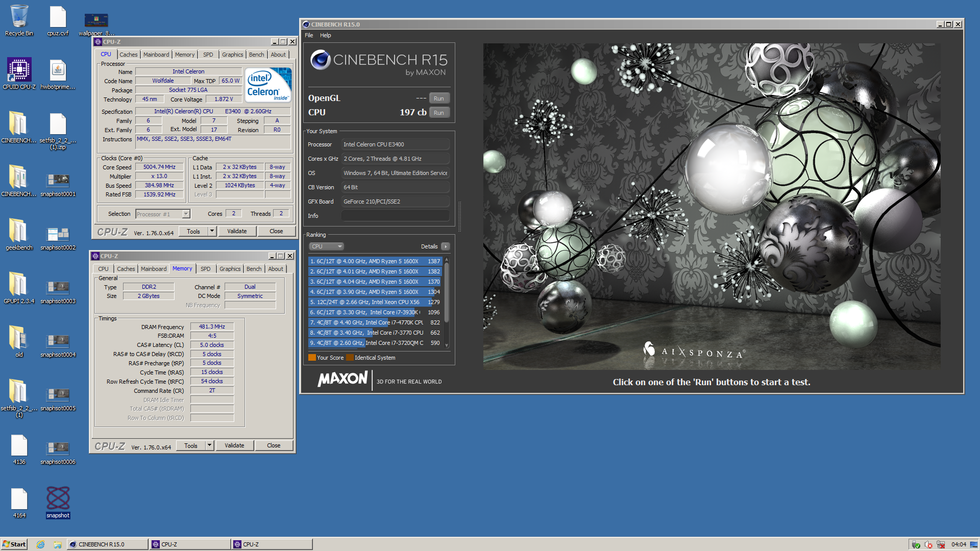
Task: Open the Cinebench File menu
Action: (x=309, y=35)
